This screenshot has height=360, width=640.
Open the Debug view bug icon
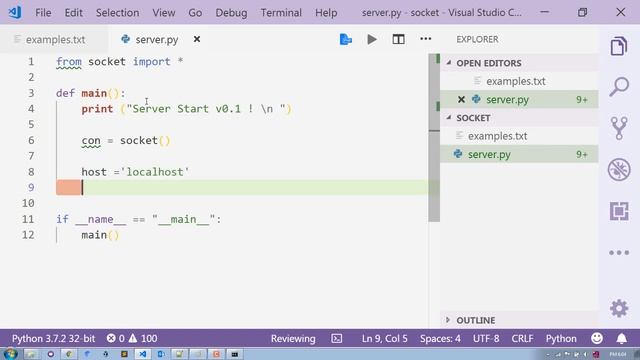619,169
